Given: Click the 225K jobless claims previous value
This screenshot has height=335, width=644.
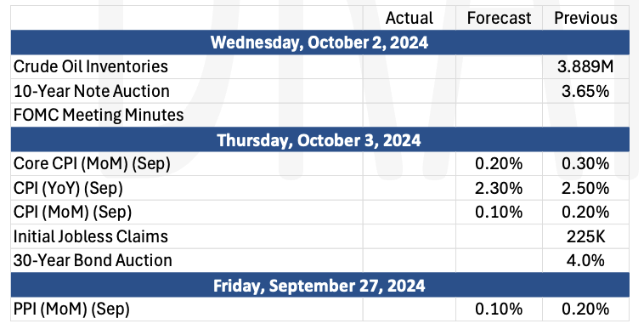Looking at the screenshot, I should click(x=585, y=236).
